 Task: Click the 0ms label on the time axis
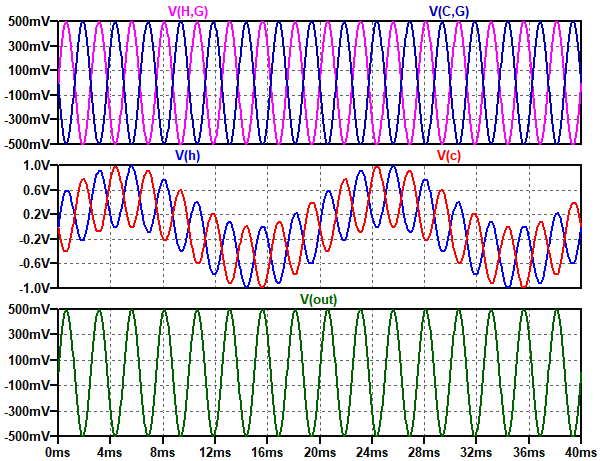click(58, 451)
